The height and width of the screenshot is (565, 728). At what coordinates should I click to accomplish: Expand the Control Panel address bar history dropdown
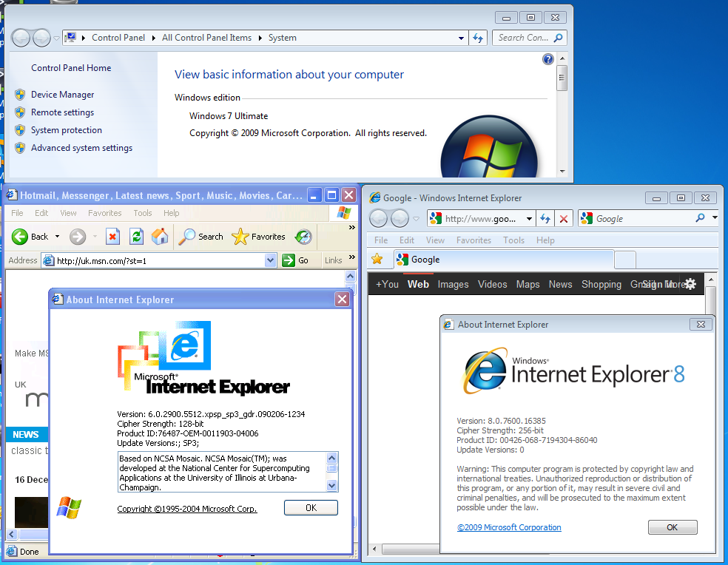click(461, 38)
